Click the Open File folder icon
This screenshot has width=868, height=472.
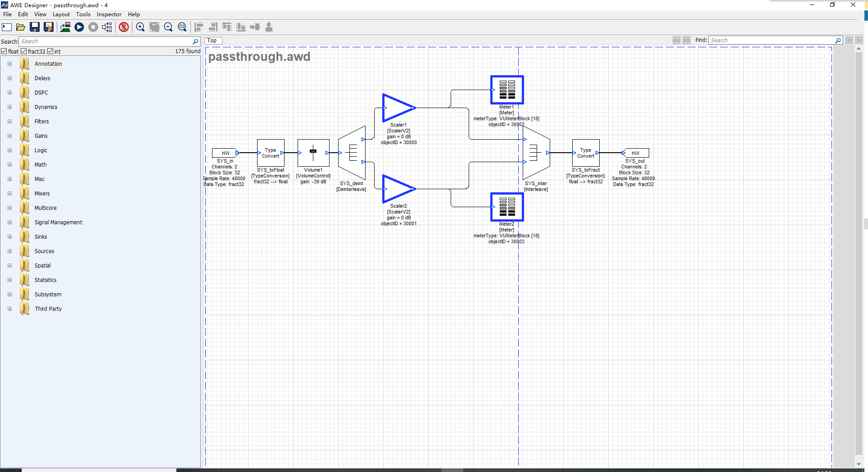[x=21, y=27]
